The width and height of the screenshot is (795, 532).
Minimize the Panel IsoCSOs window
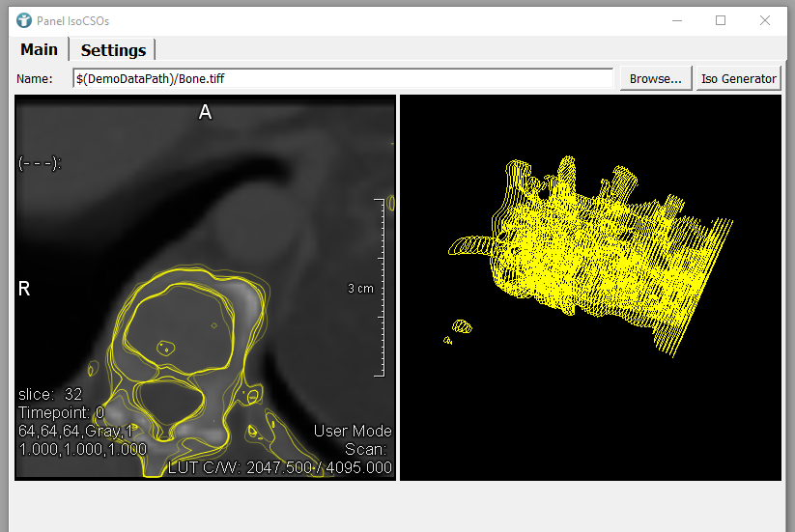pyautogui.click(x=675, y=20)
